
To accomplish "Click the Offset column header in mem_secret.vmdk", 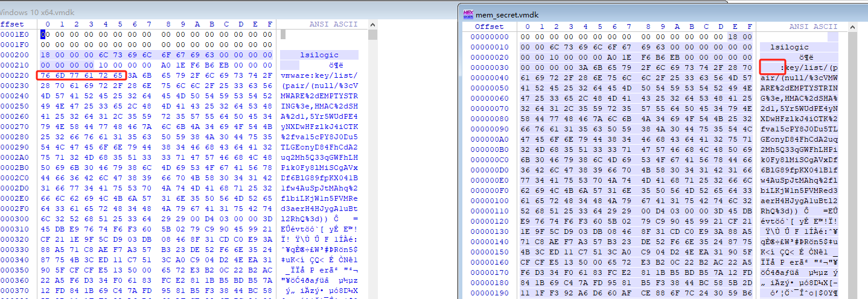I will tap(489, 27).
